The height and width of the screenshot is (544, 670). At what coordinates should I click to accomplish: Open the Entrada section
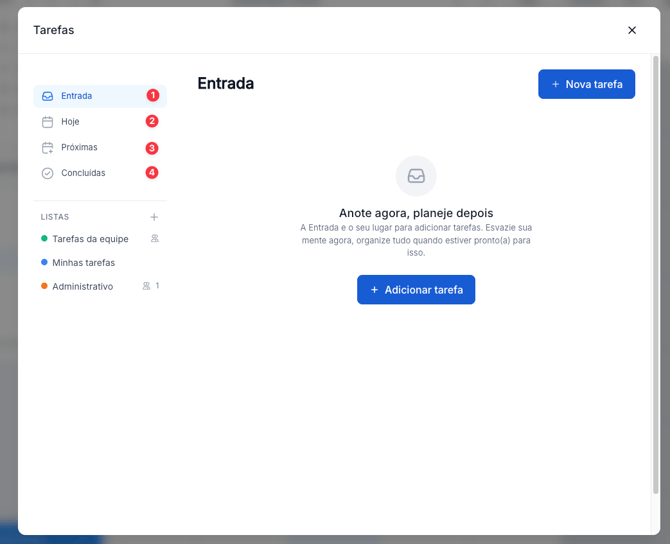tap(77, 96)
